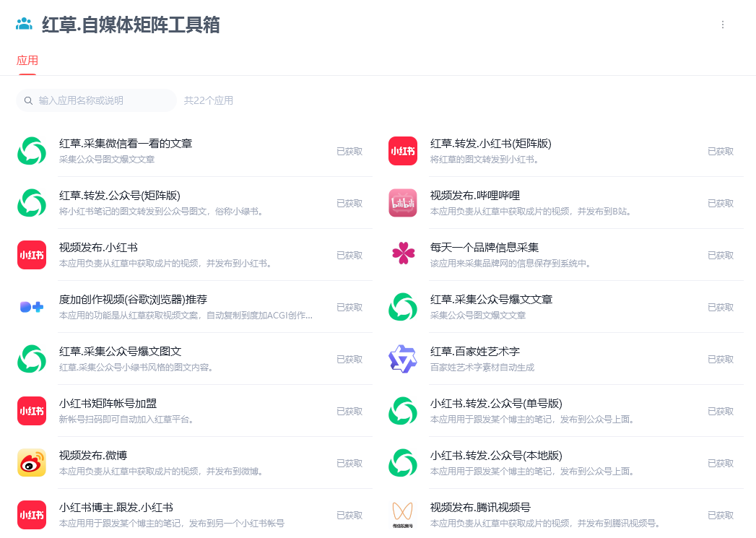Click 已获取 for 红草.采集微信看一看的文章
Image resolution: width=756 pixels, height=538 pixels.
tap(349, 152)
